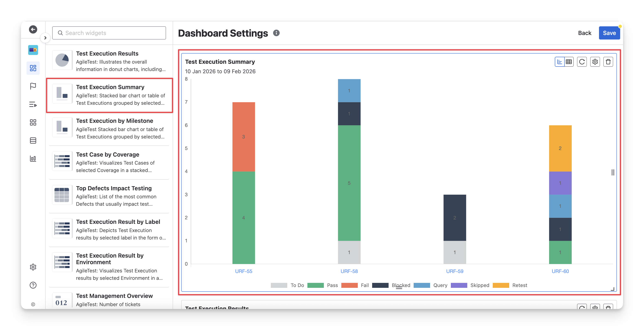The image size is (644, 330).
Task: Click the Save button
Action: coord(609,33)
